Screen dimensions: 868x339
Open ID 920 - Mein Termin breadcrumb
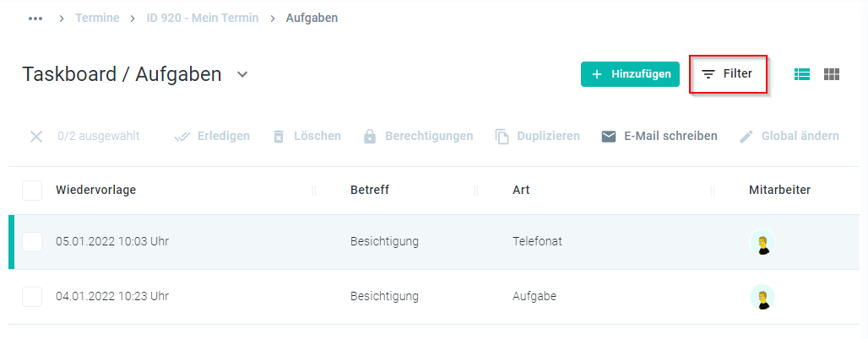click(x=202, y=18)
